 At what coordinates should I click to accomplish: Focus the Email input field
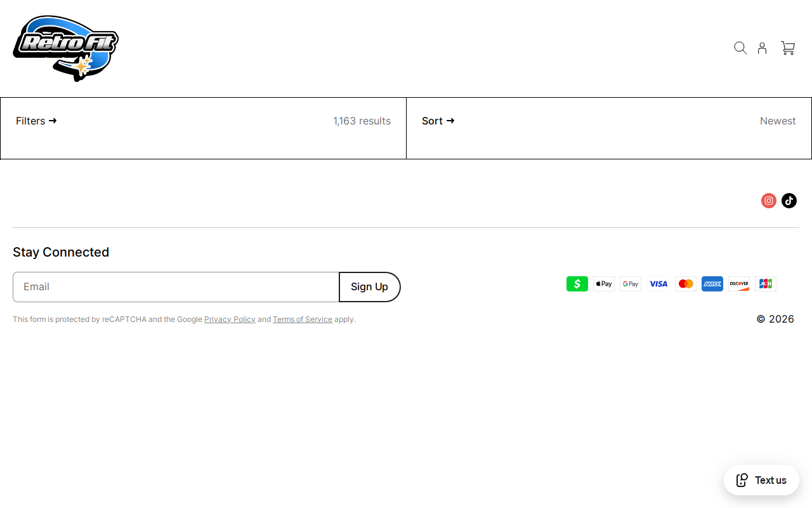176,287
